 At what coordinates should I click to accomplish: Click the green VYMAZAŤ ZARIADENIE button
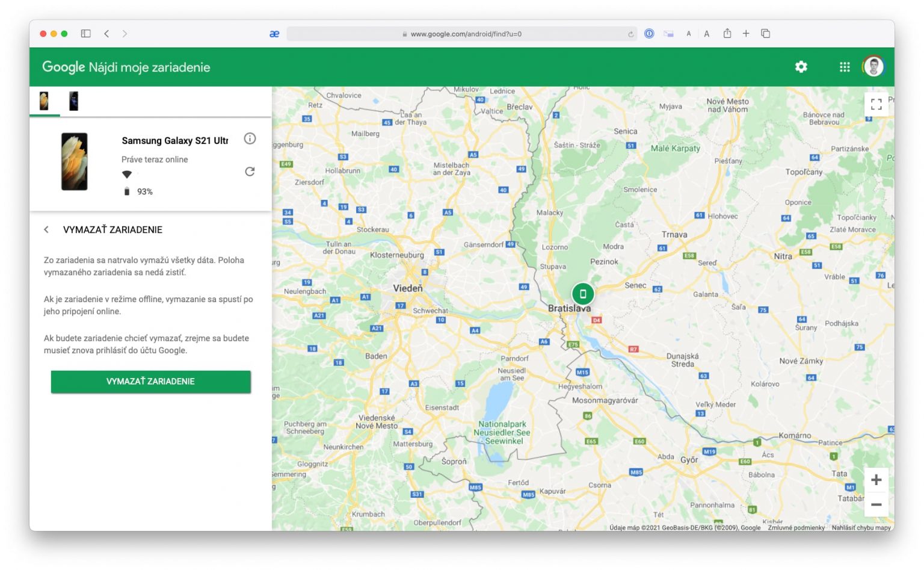coord(150,382)
